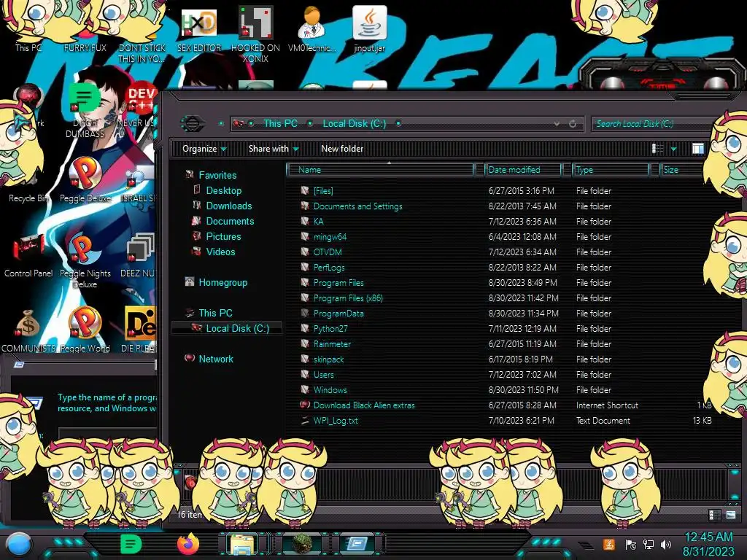Click the network tray icon
The height and width of the screenshot is (560, 747).
point(649,544)
